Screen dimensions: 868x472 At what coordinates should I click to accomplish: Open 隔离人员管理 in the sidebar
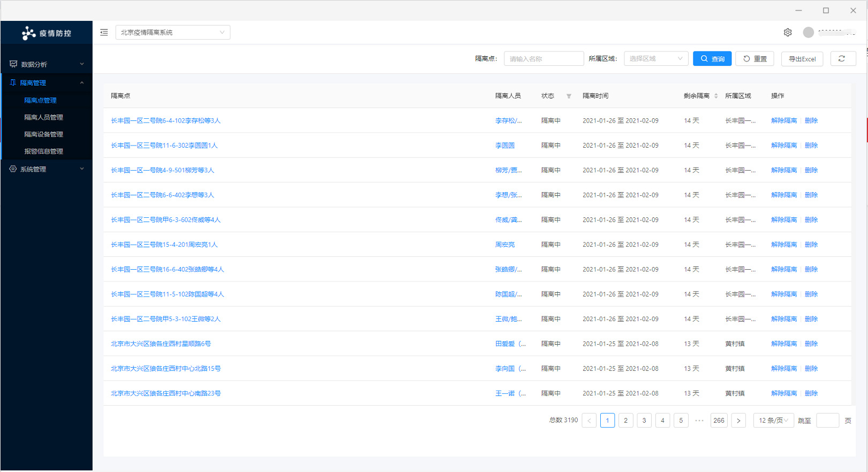(x=43, y=117)
